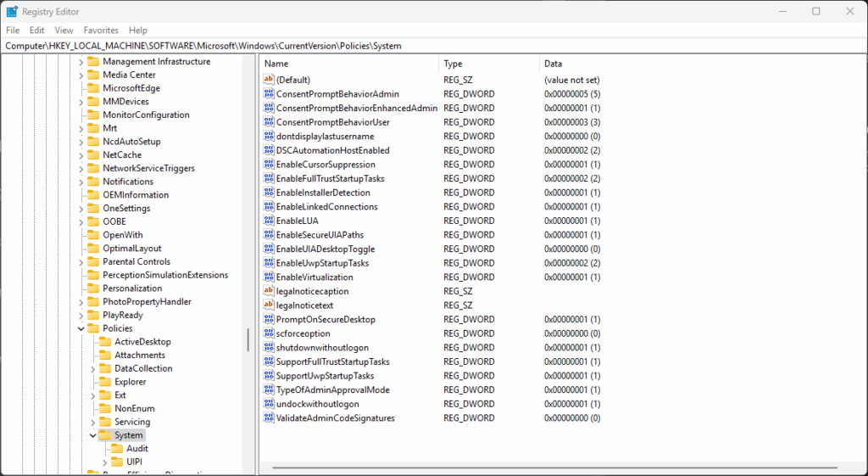Click the scforceoption DWORD icon
This screenshot has height=476, width=868.
(x=269, y=333)
